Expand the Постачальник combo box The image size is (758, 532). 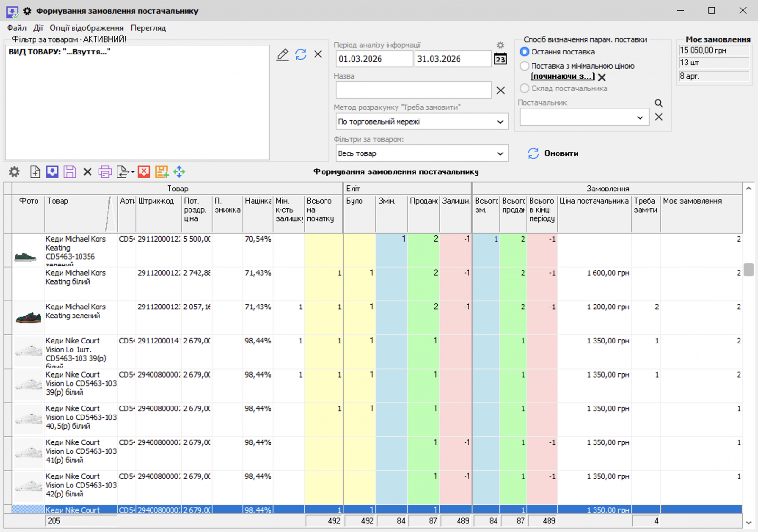[x=640, y=117]
